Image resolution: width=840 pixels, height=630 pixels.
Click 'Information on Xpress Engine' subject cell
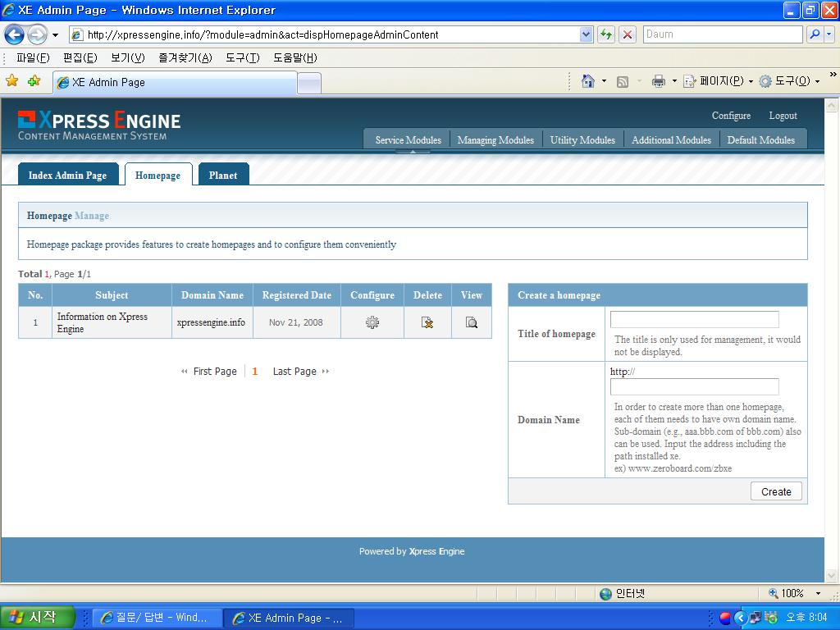click(112, 322)
